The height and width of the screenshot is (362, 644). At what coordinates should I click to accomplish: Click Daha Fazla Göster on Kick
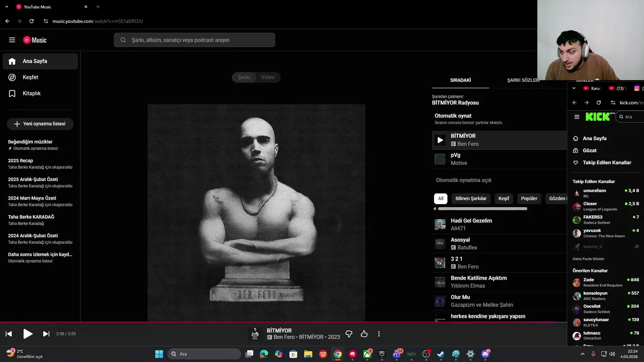588,259
